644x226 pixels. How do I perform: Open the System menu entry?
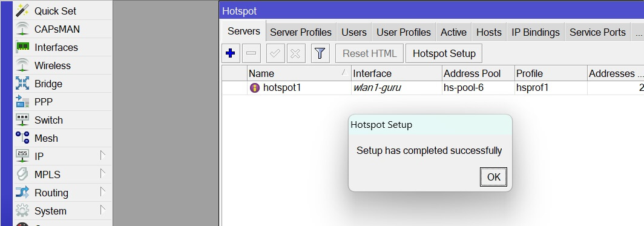point(62,211)
